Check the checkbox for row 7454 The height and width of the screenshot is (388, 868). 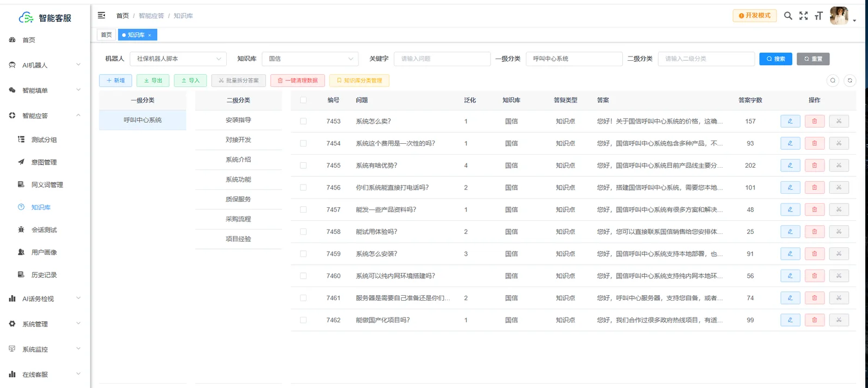tap(303, 143)
